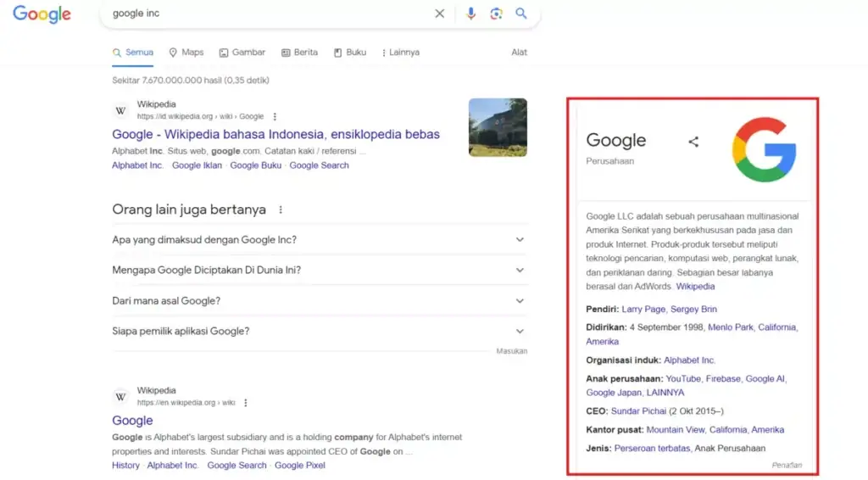Click the Google logo to go home
Screen dimensions: 868x480
[x=42, y=14]
